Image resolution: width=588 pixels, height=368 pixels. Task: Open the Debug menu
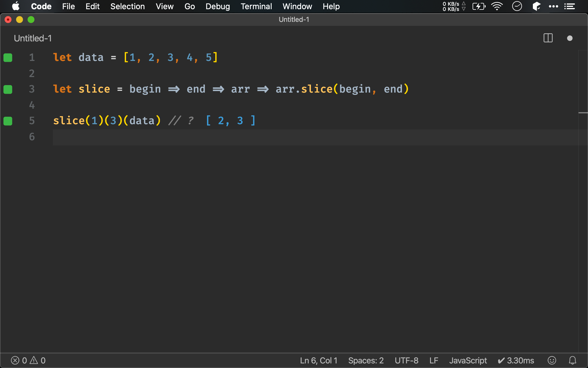point(218,6)
